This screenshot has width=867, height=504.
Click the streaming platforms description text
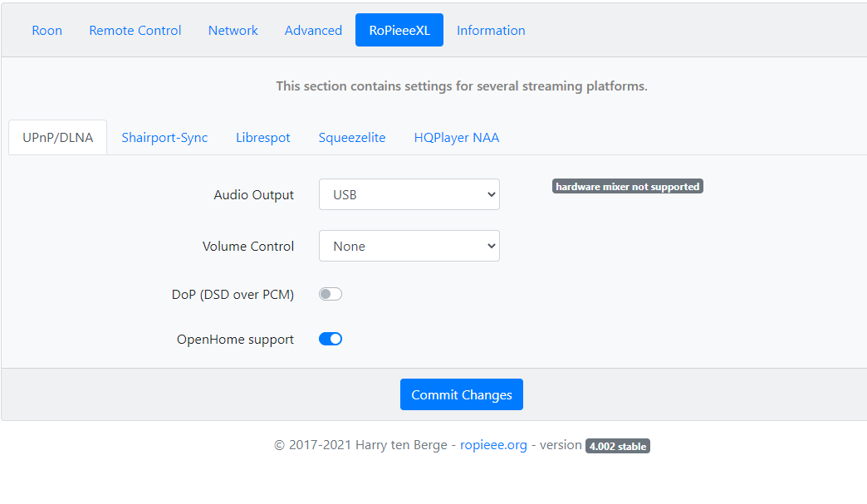[x=462, y=86]
